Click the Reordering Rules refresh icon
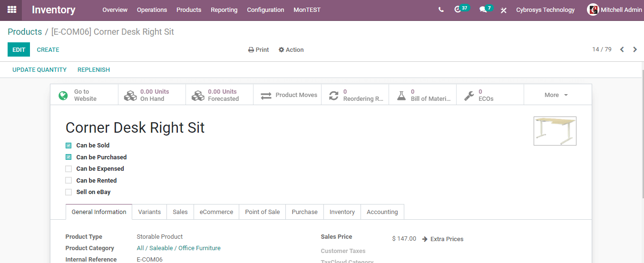This screenshot has width=644, height=263. tap(334, 96)
